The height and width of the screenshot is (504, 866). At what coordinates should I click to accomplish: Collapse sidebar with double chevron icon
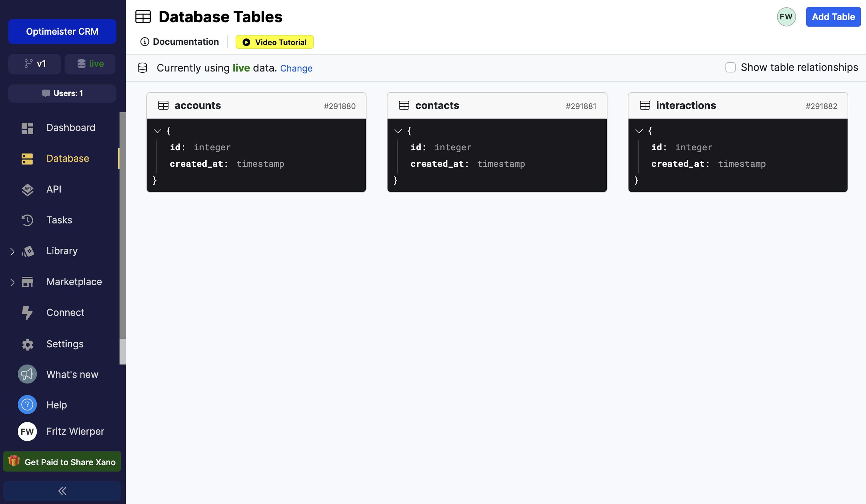62,491
